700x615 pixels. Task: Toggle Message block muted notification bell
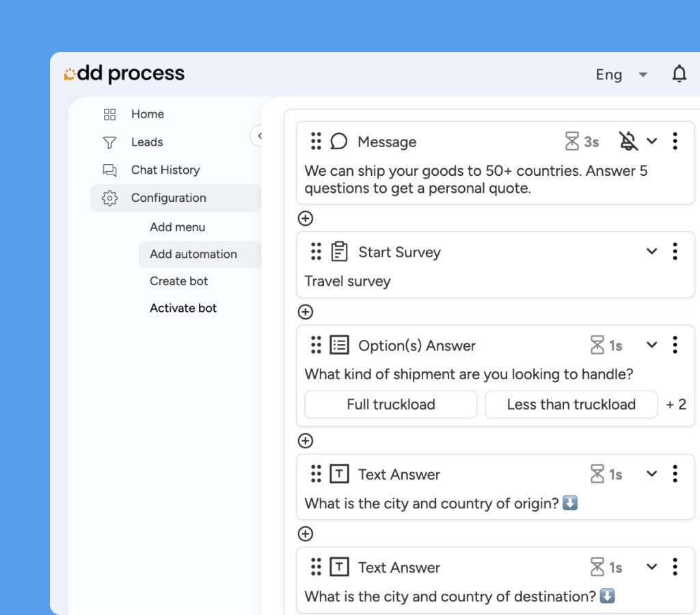tap(628, 141)
